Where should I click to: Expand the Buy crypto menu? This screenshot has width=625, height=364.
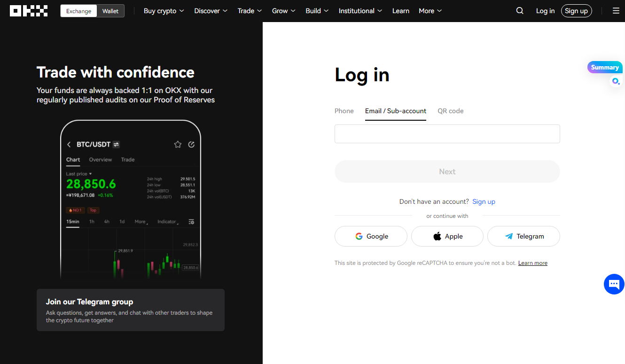pyautogui.click(x=164, y=11)
